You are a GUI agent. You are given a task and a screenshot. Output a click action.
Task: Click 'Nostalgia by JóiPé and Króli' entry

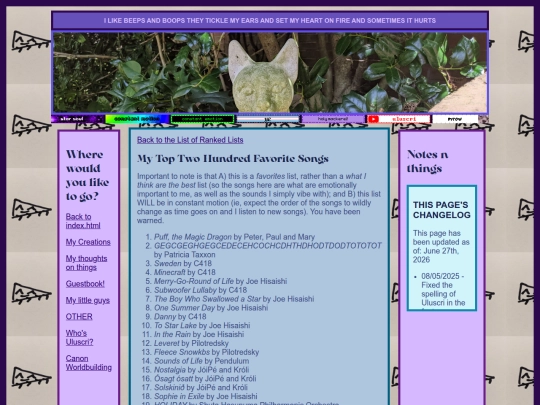point(201,370)
